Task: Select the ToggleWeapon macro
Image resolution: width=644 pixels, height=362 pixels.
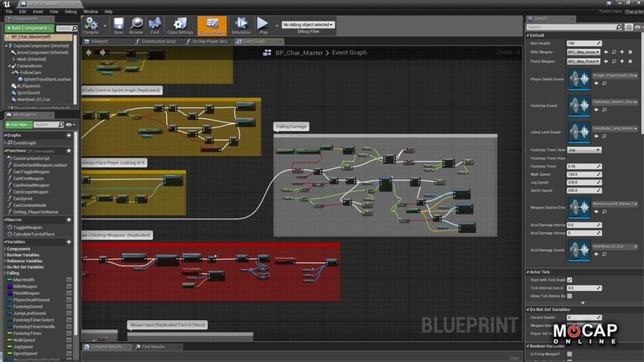Action: pyautogui.click(x=29, y=227)
